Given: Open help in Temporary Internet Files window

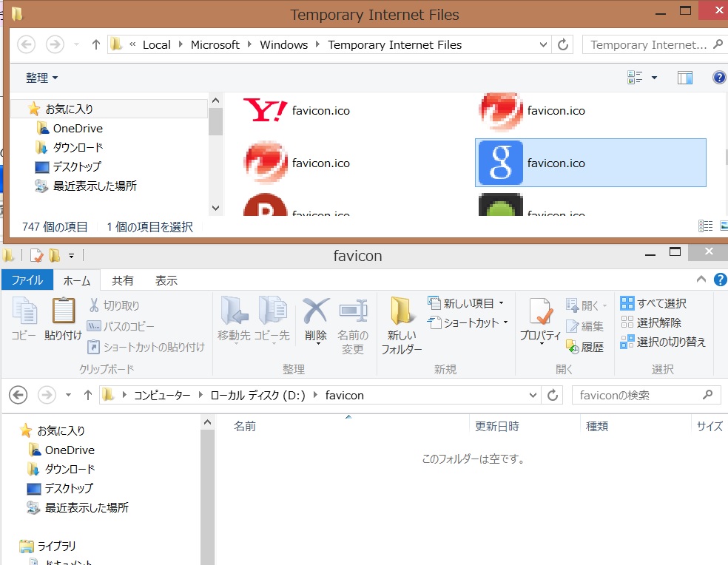Looking at the screenshot, I should [x=719, y=78].
